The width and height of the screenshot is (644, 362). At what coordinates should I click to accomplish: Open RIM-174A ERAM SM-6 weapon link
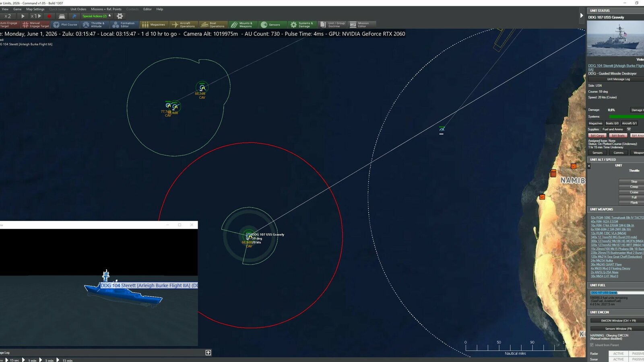pos(612,226)
